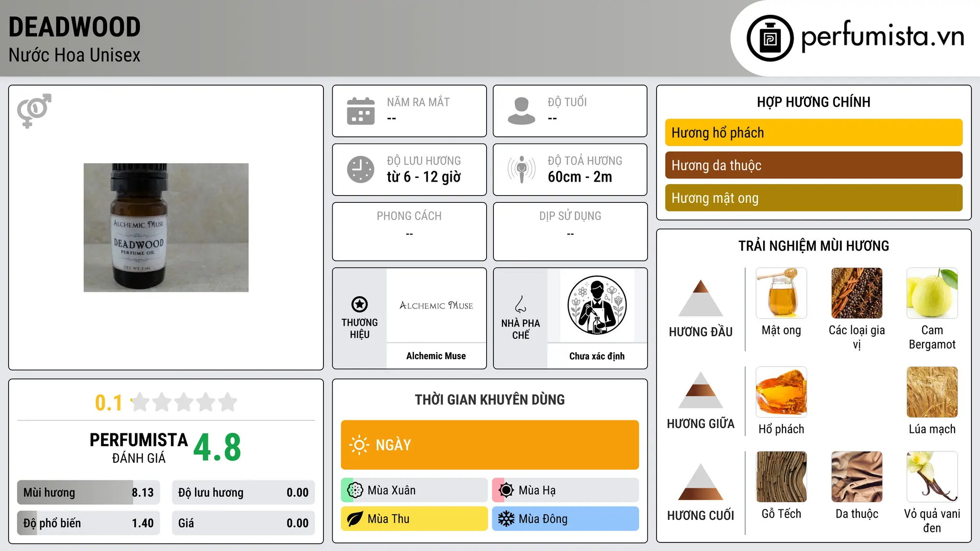Select the Gỗ Tếch note image

pyautogui.click(x=781, y=477)
